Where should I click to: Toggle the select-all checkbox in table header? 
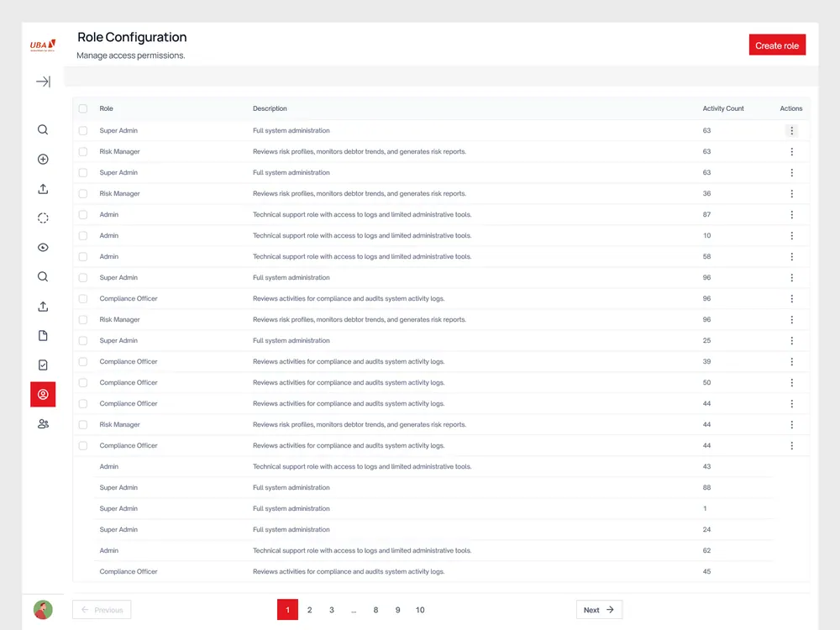83,108
